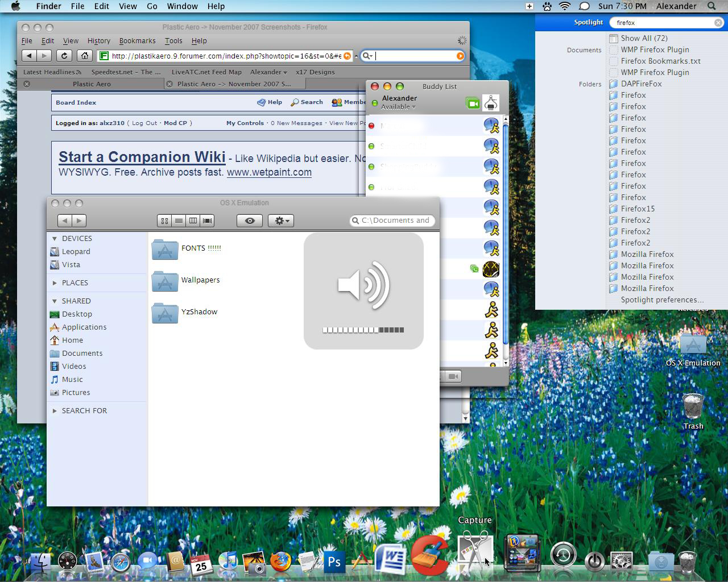The image size is (728, 582).
Task: Click Finder search path field
Action: 392,221
